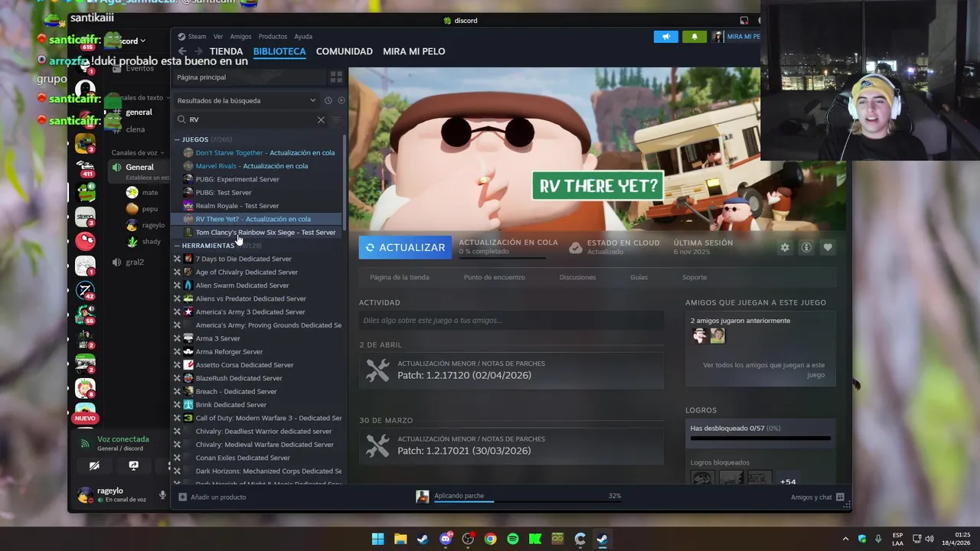Open Soporte link
Screen dimensions: 980x551
point(694,277)
